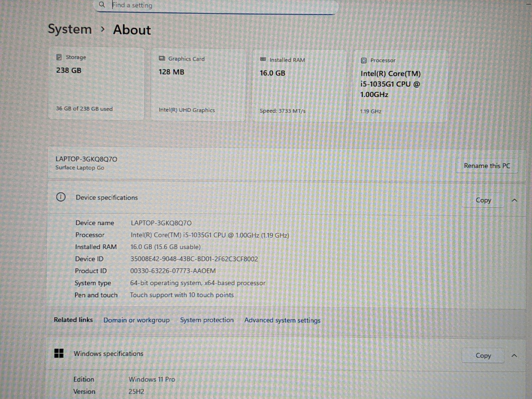Click the search magnifier icon
The height and width of the screenshot is (399, 532).
[x=102, y=5]
